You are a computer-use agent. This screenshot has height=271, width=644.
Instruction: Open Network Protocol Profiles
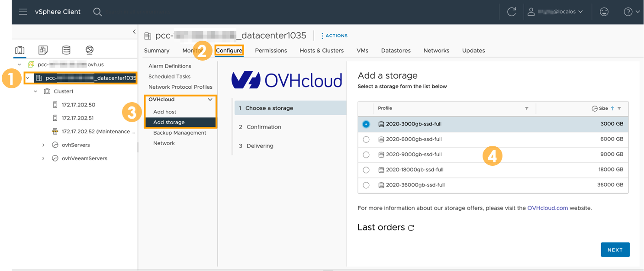click(180, 87)
